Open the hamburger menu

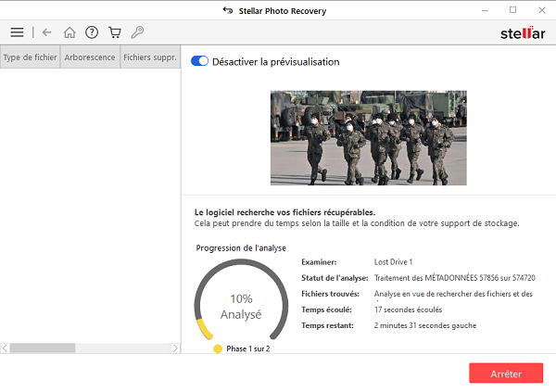coord(17,32)
